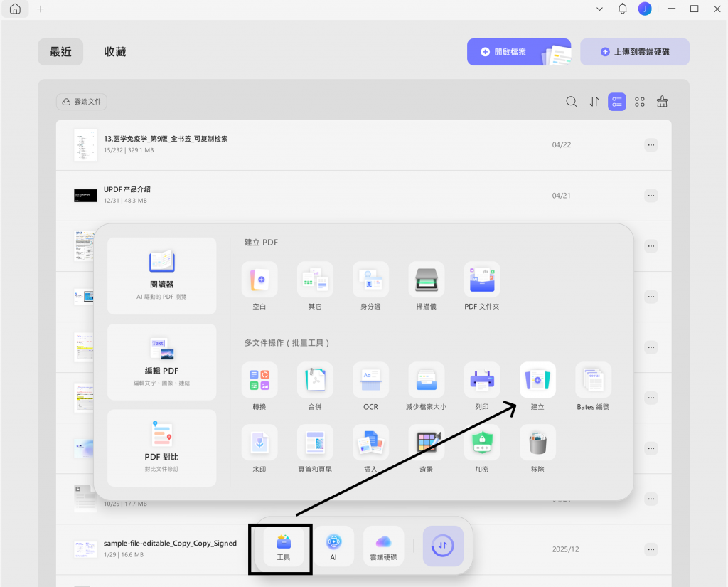728x587 pixels.
Task: Open the 其它 create PDF option
Action: pos(315,280)
